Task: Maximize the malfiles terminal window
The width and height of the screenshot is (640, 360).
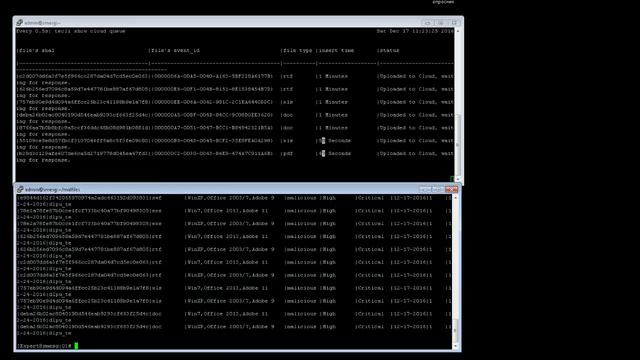Action: 438,189
